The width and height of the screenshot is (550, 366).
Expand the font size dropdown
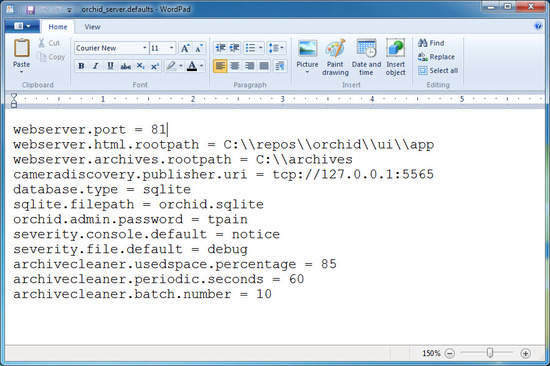171,48
